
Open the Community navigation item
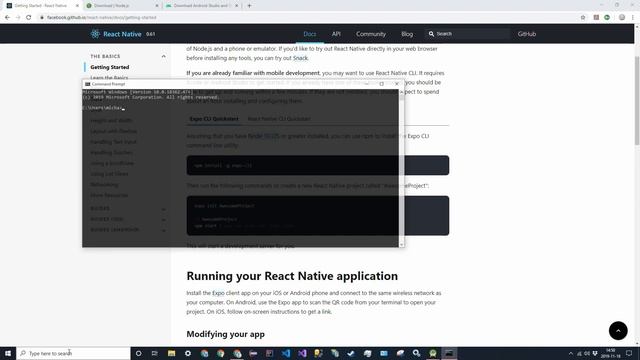coord(371,34)
